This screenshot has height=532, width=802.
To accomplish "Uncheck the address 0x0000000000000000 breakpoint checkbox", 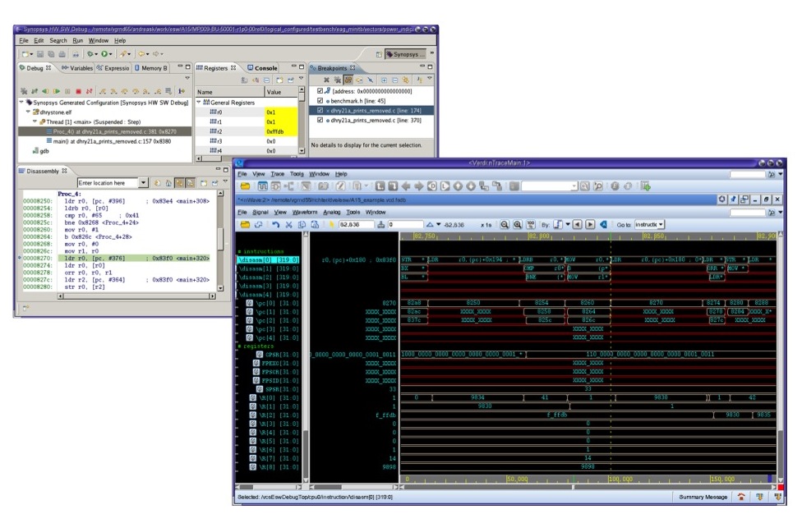I will coord(320,91).
